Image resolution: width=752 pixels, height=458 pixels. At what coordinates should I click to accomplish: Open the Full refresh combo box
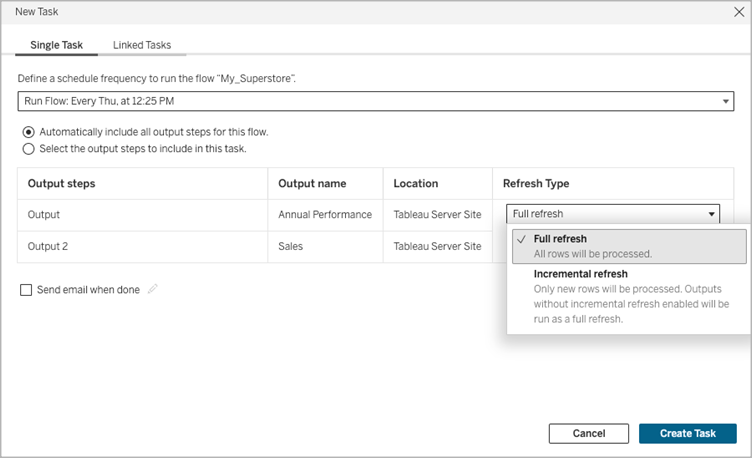click(x=613, y=214)
